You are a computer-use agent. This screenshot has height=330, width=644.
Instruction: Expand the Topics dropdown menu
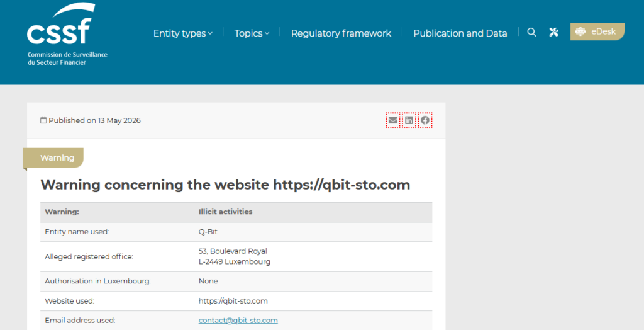click(252, 33)
